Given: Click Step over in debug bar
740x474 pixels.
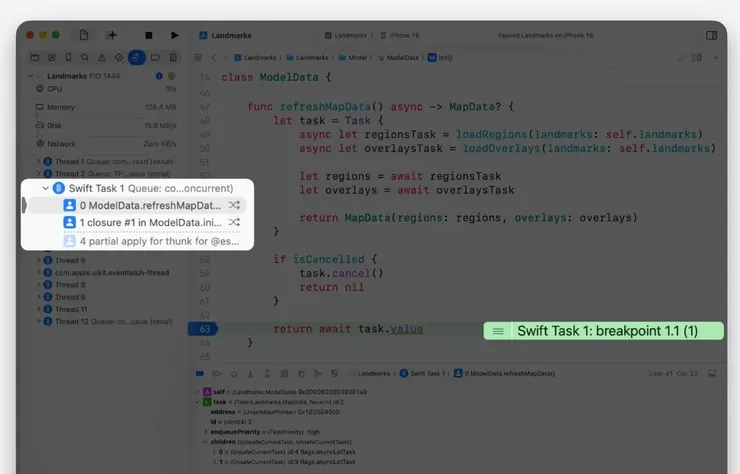Looking at the screenshot, I should point(234,373).
